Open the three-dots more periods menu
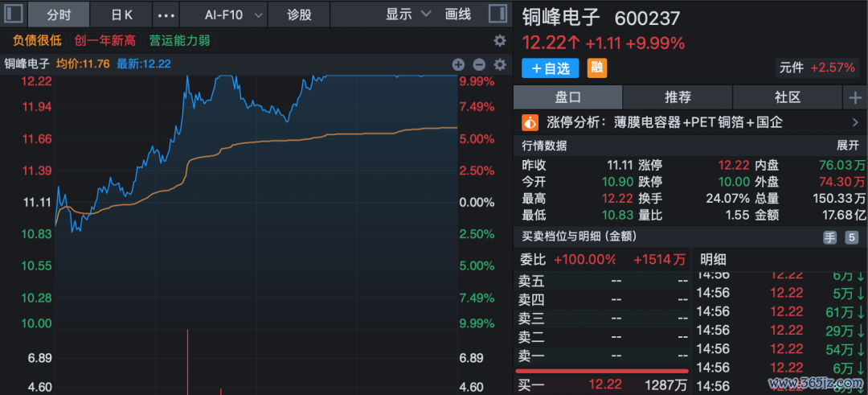This screenshot has height=395, width=868. (x=166, y=15)
